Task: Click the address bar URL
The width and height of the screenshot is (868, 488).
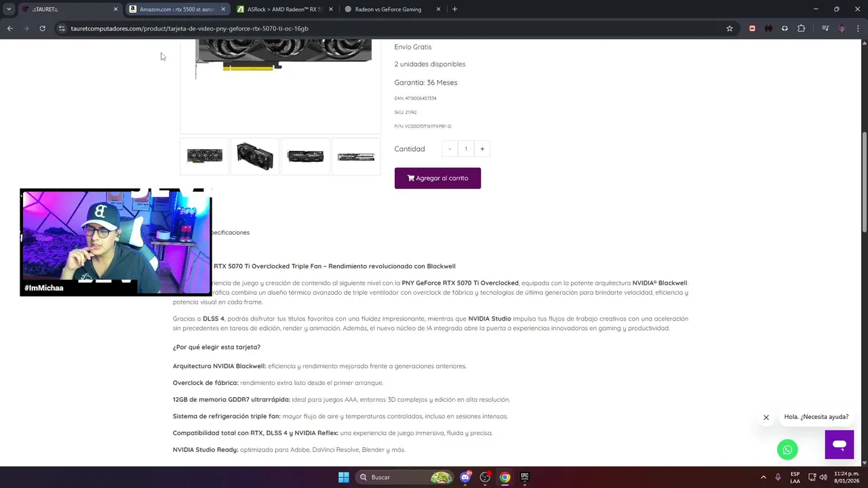Action: 189,28
